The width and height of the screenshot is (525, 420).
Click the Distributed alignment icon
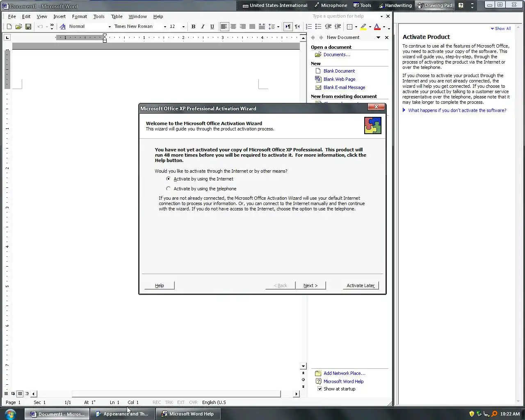(x=262, y=27)
